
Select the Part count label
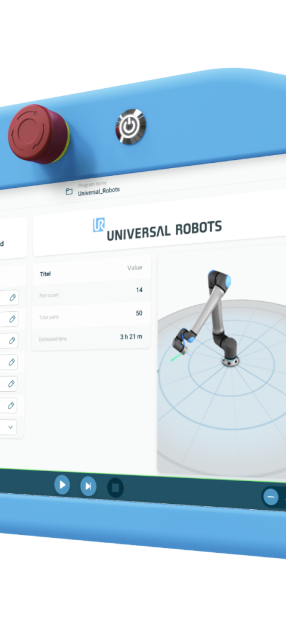[x=49, y=295]
